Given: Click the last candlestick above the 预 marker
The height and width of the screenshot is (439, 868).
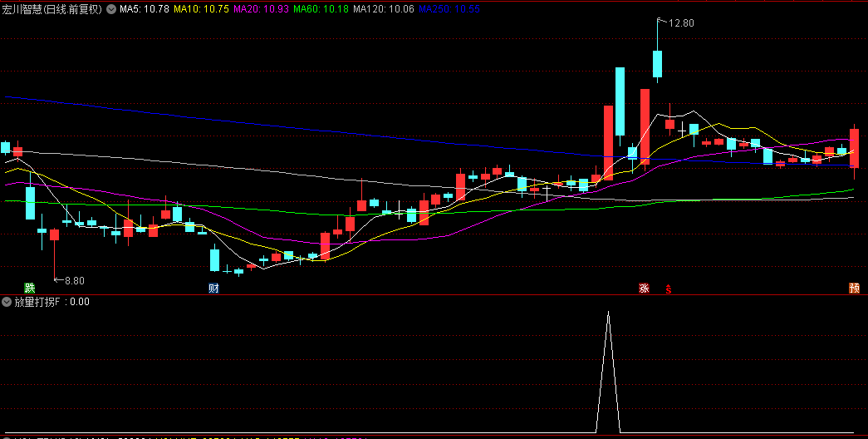Looking at the screenshot, I should click(x=854, y=148).
